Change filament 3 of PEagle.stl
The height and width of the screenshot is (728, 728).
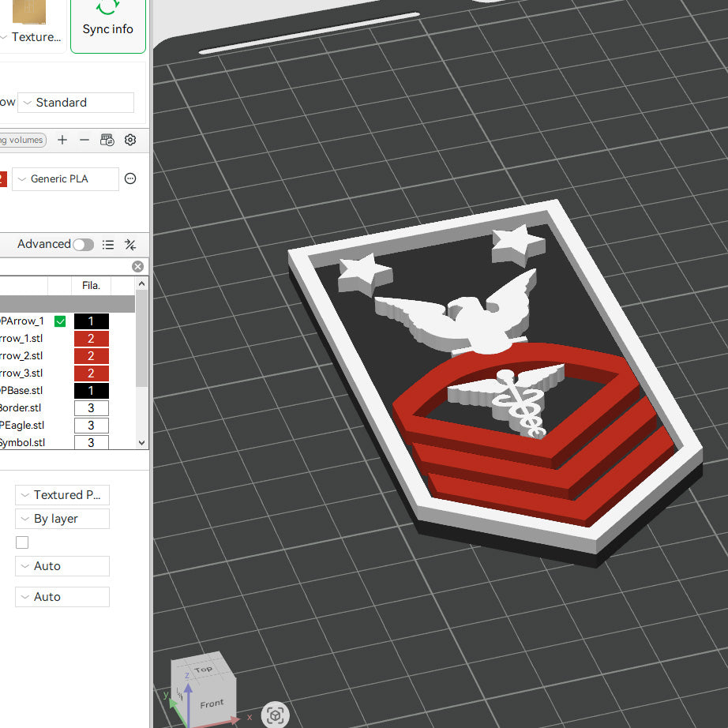pos(92,426)
